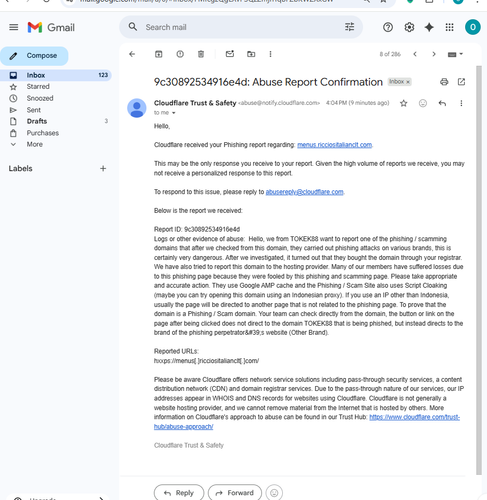Remove the Inbox label tag

click(408, 82)
